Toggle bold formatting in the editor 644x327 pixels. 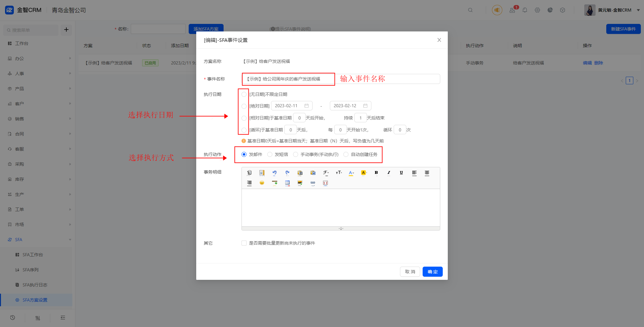[376, 173]
